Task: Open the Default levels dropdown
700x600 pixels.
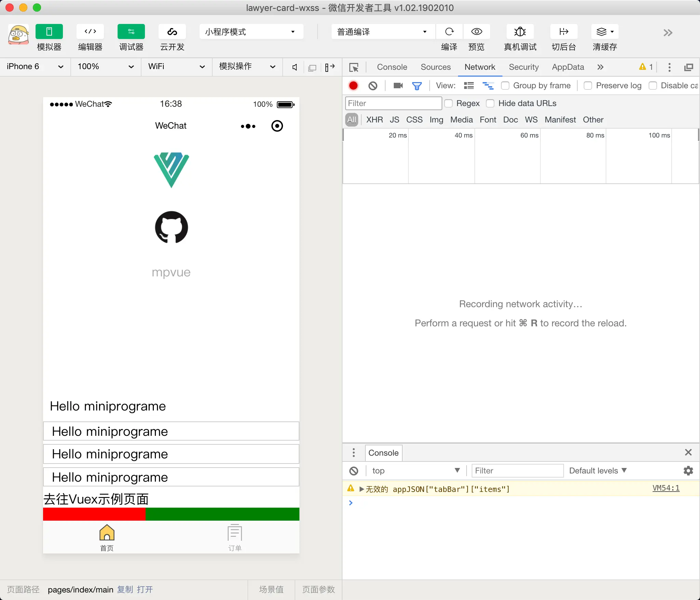Action: click(x=597, y=471)
